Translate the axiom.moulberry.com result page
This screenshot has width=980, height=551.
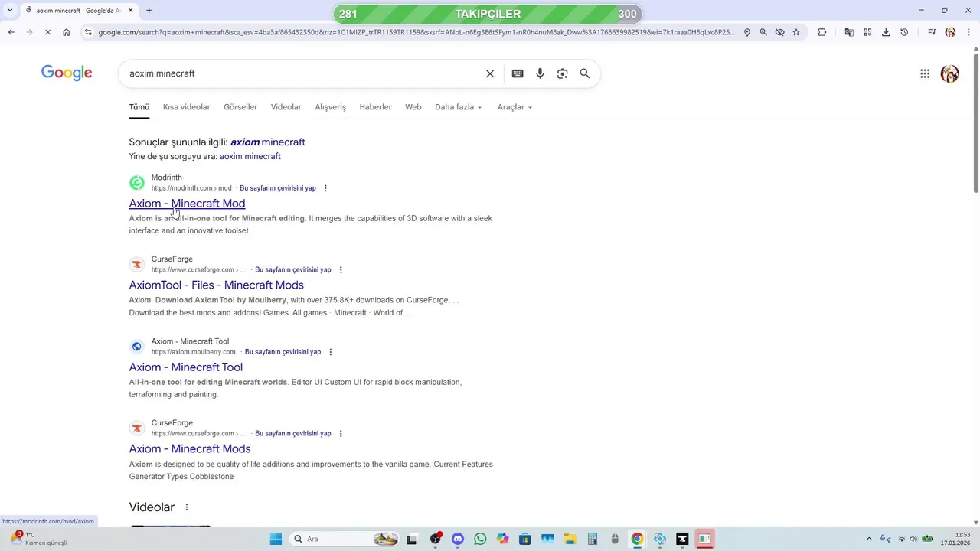[x=283, y=352]
